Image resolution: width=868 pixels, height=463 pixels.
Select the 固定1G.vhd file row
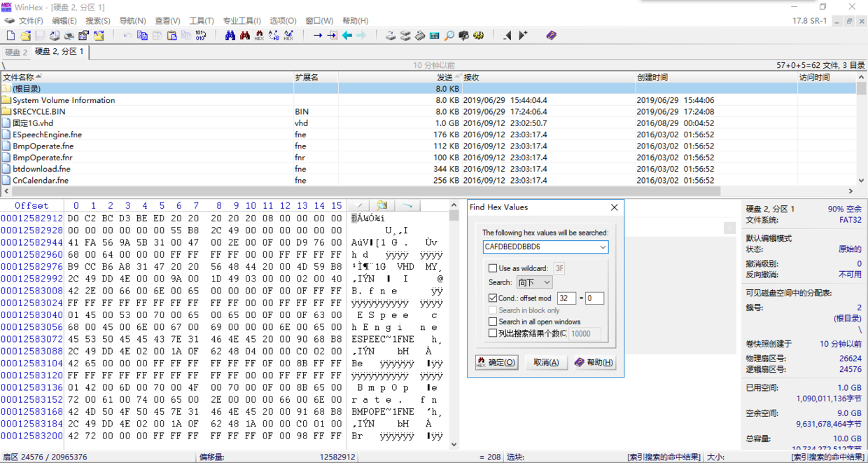[428, 123]
